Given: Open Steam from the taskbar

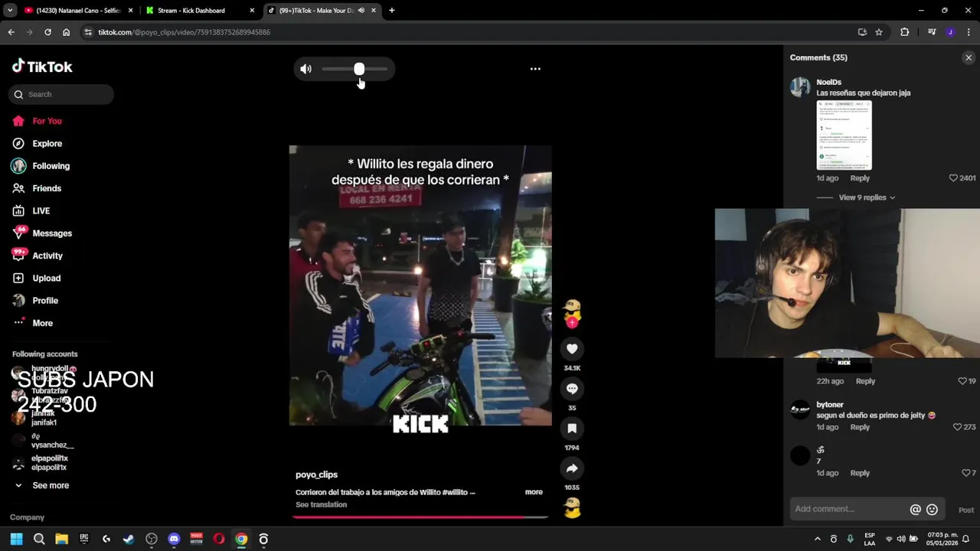Looking at the screenshot, I should point(129,539).
